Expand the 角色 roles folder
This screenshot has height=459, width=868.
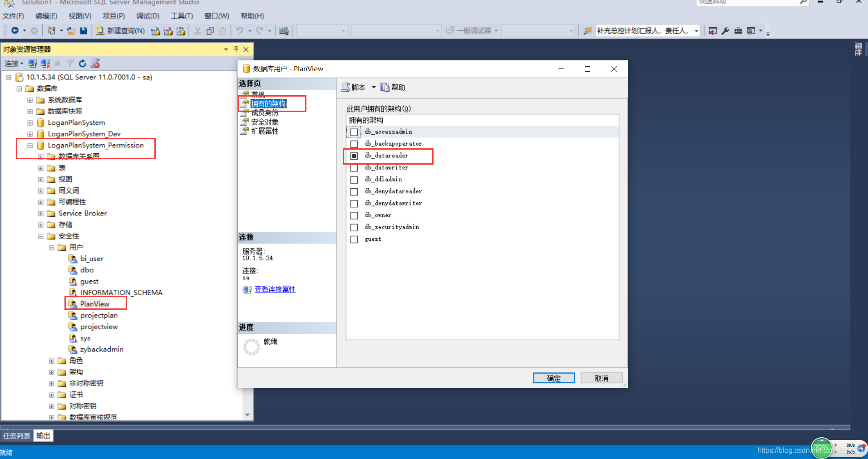click(52, 361)
